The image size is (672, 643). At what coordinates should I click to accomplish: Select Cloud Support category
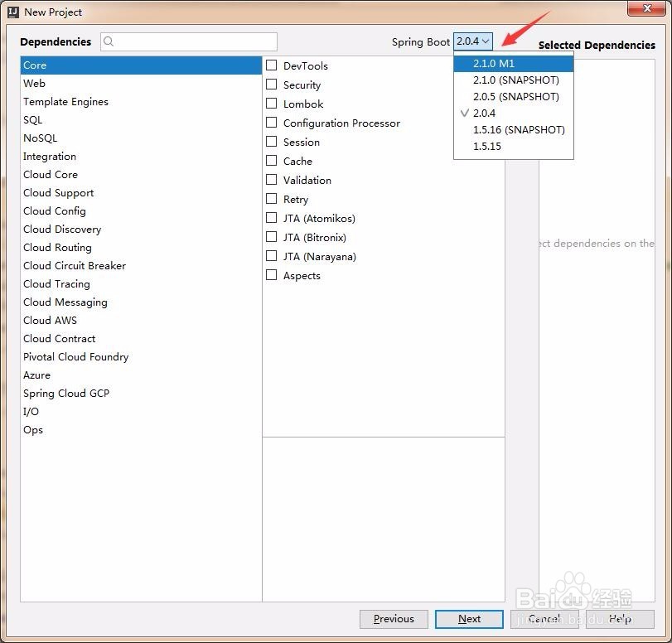141,192
